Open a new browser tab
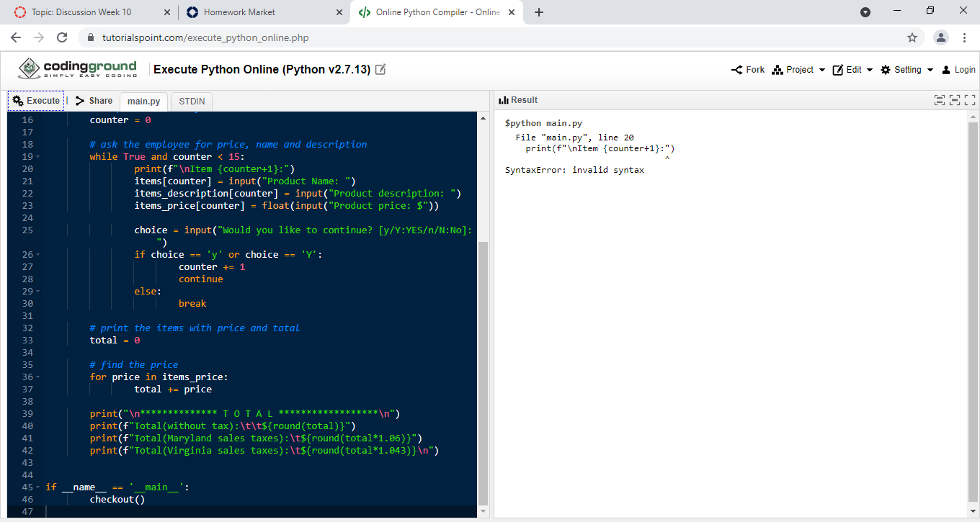 pos(539,12)
